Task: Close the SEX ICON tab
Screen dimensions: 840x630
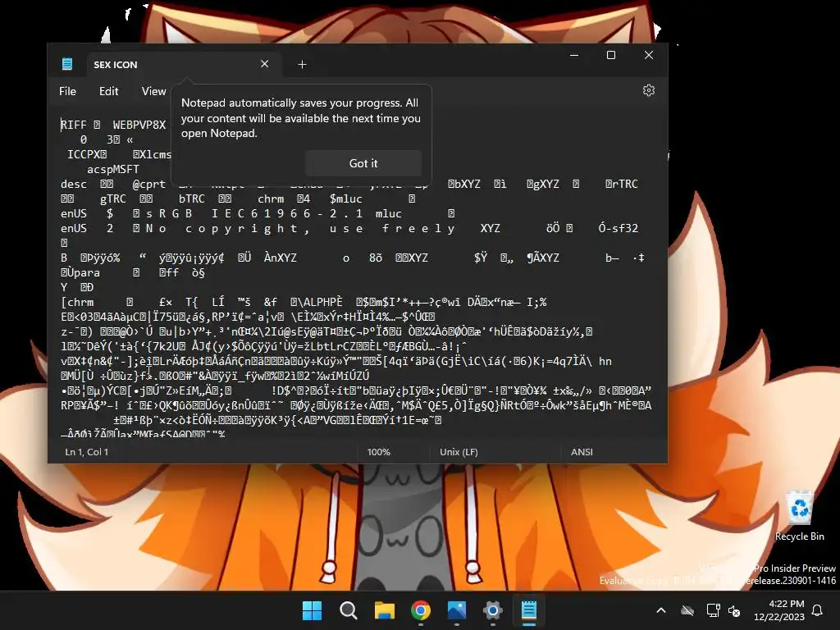Action: 265,64
